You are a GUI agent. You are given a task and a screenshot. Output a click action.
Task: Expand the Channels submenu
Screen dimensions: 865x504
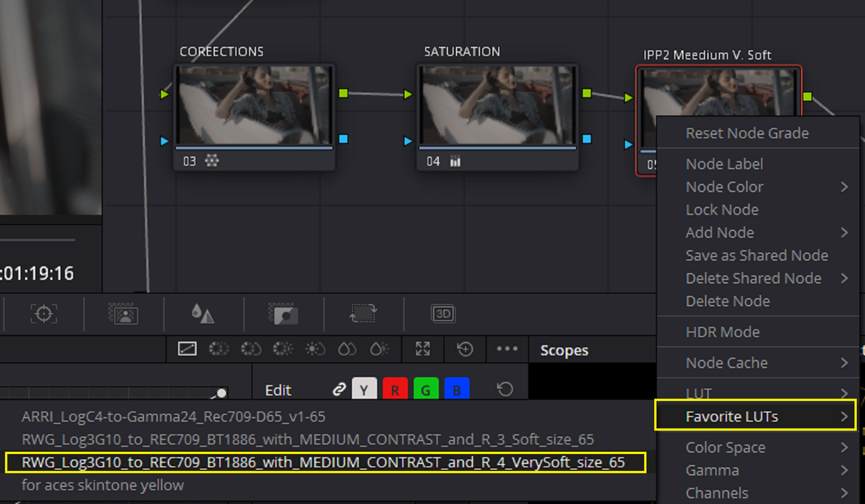758,493
